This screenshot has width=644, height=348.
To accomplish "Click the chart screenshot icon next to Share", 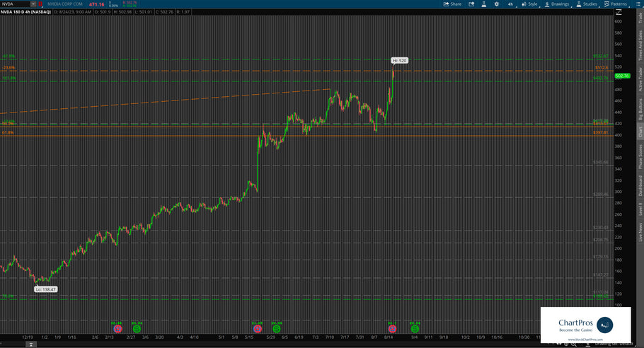I will (x=471, y=4).
